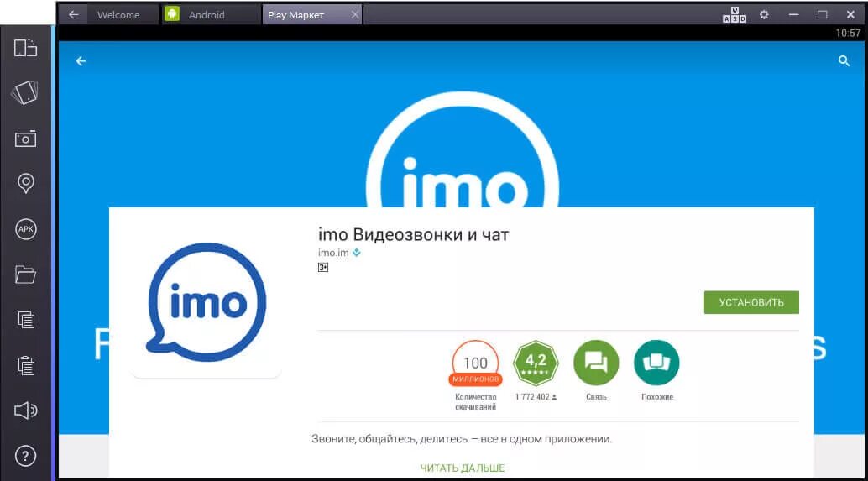Click the 1 772 402 reviews count
The image size is (868, 481).
click(x=536, y=397)
